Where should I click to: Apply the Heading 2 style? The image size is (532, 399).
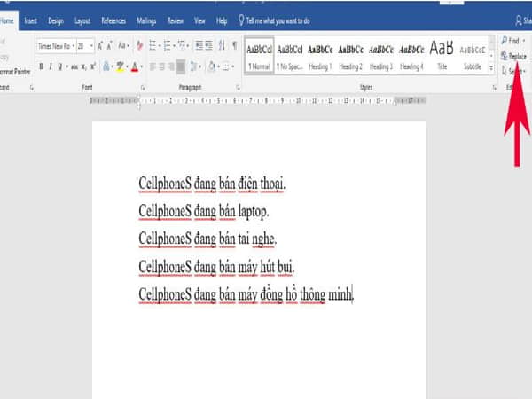(x=350, y=57)
